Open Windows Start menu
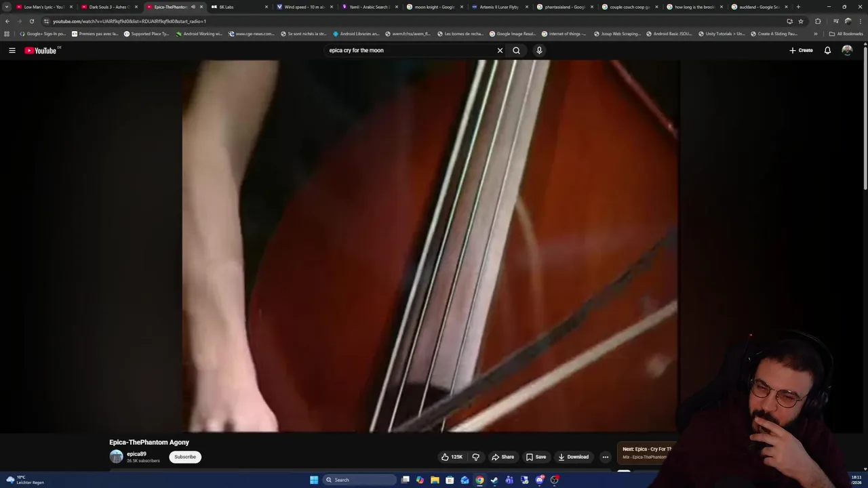Screen dimensions: 868x488 click(314, 480)
